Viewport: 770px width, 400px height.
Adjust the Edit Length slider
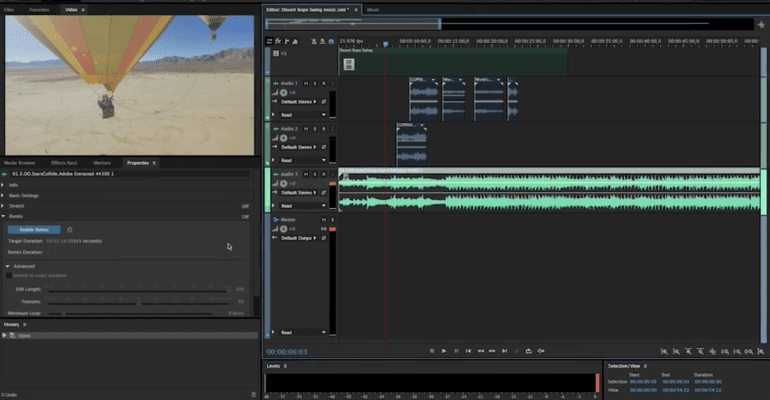point(140,291)
